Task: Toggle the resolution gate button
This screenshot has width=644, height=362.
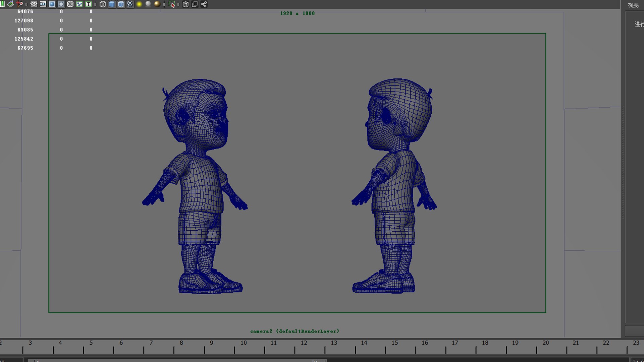Action: click(52, 4)
